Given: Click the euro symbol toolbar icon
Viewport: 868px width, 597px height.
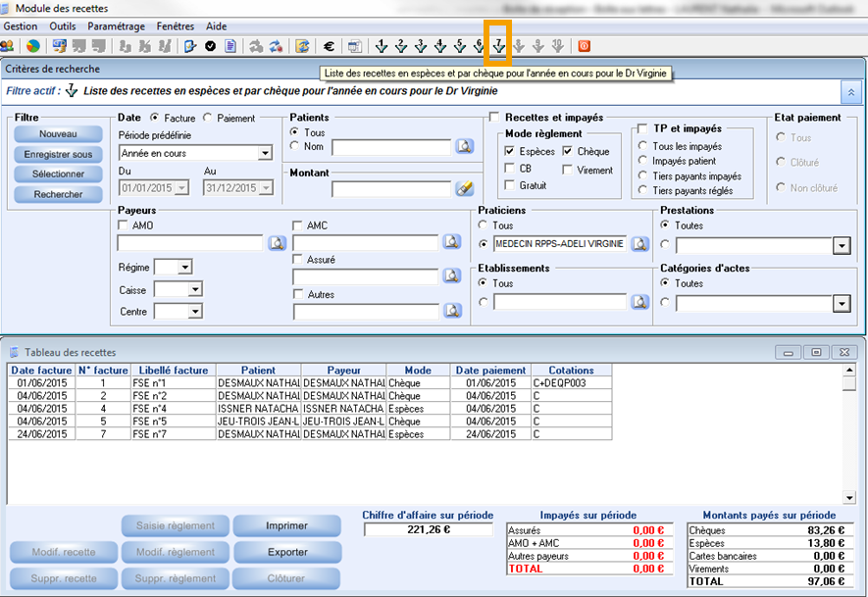Looking at the screenshot, I should (x=329, y=46).
